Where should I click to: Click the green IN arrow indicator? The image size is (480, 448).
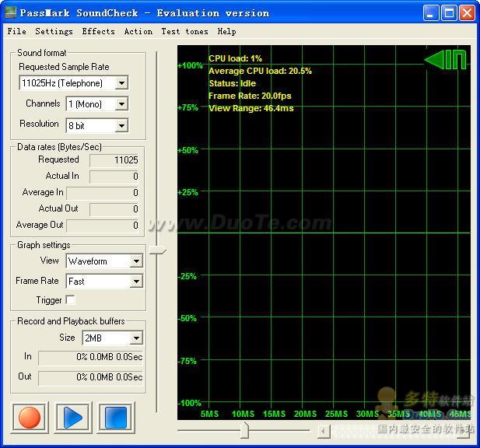click(446, 59)
